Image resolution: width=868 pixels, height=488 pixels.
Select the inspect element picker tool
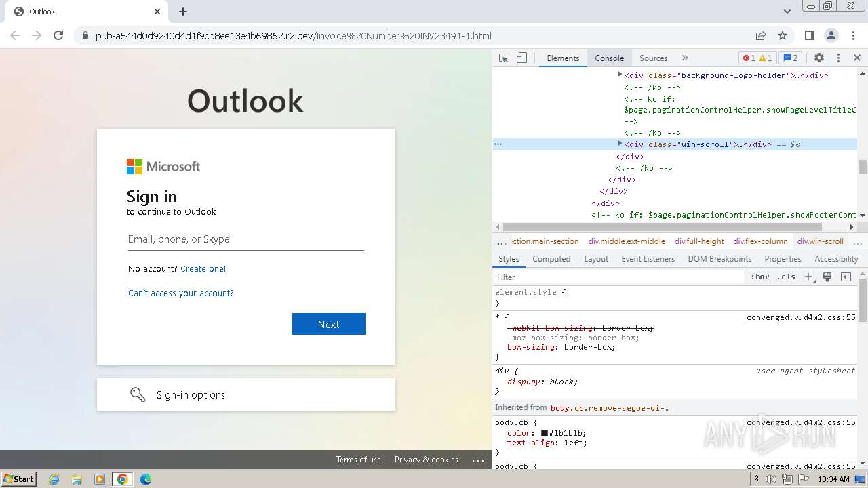point(503,58)
